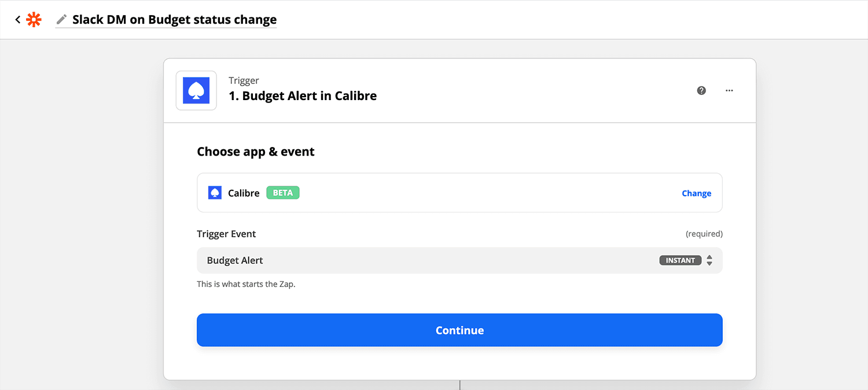Click the 'Trigger Event' field label
This screenshot has height=390, width=868.
tap(226, 234)
